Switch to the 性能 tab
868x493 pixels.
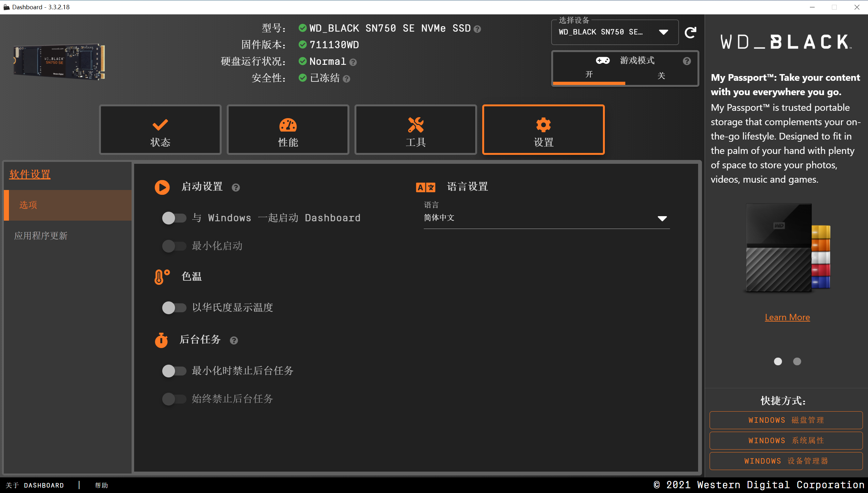coord(288,130)
